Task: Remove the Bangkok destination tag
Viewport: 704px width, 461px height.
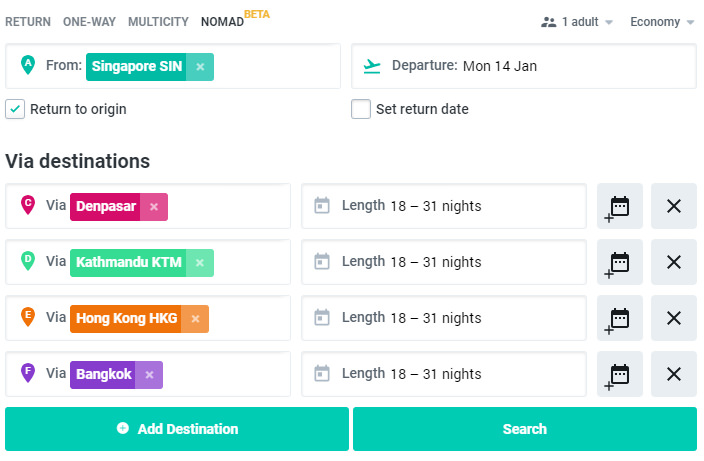Action: click(x=149, y=375)
